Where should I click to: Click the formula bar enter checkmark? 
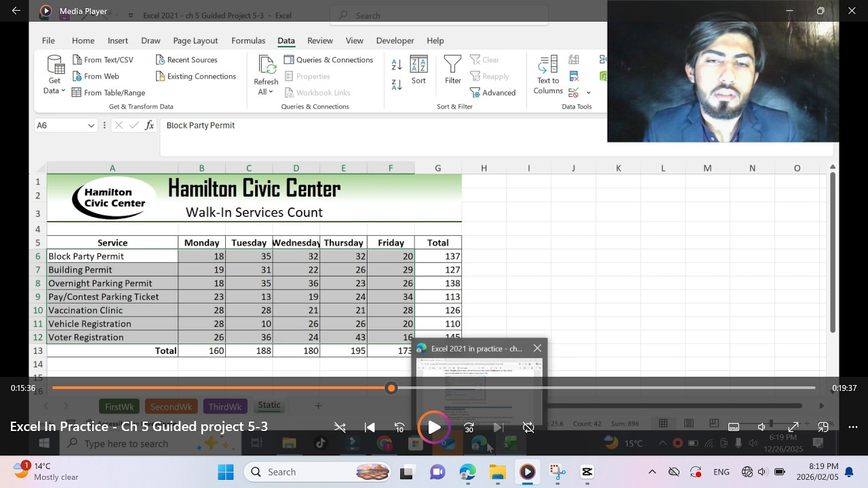134,125
